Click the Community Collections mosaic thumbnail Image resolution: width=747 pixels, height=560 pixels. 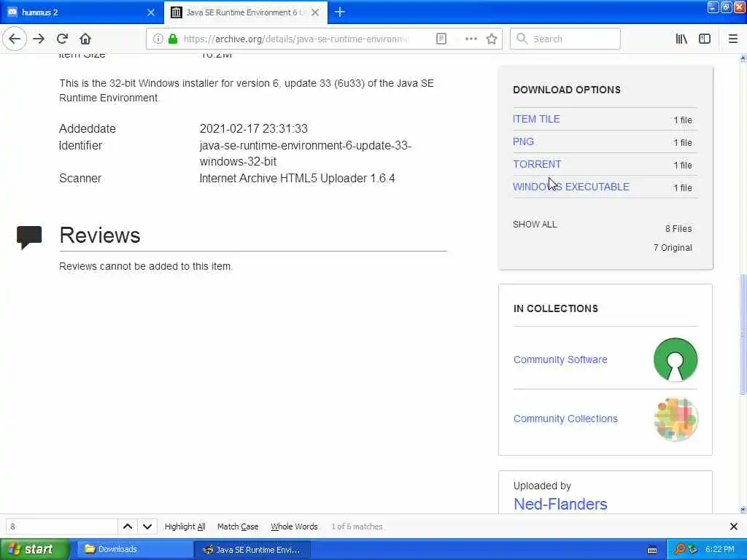pos(675,419)
